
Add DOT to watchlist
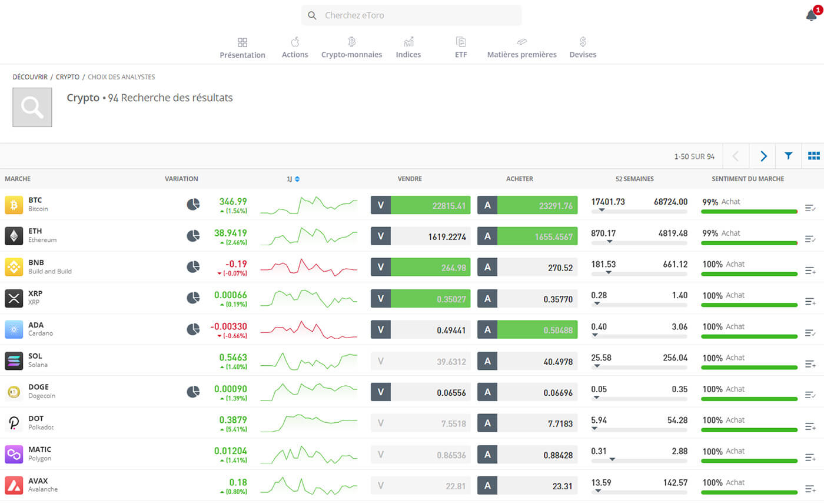pyautogui.click(x=810, y=426)
